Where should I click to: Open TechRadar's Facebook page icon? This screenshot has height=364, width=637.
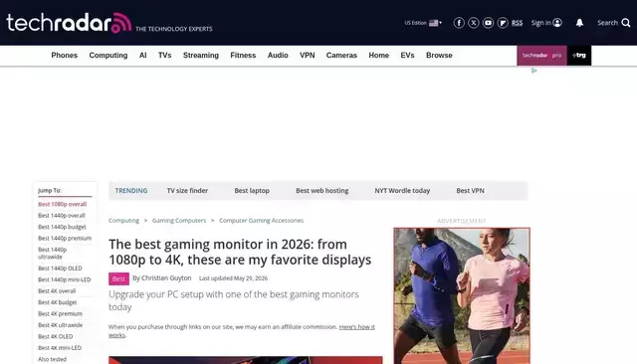click(459, 23)
